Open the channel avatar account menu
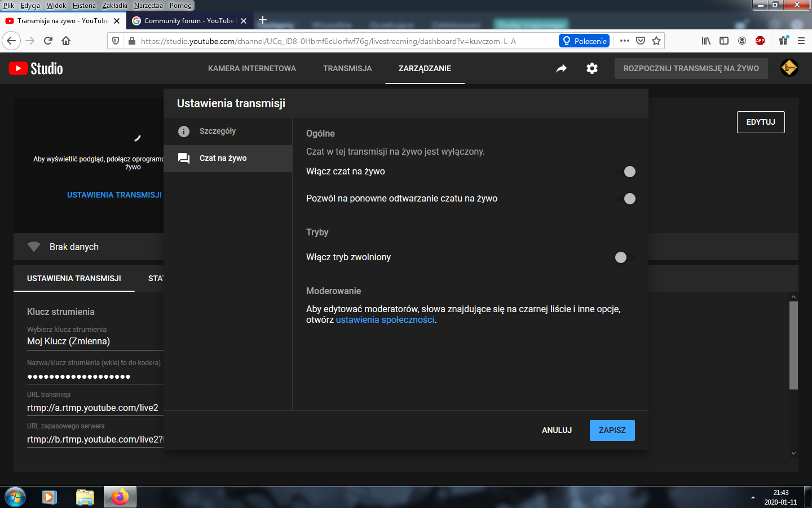The width and height of the screenshot is (812, 508). (789, 68)
